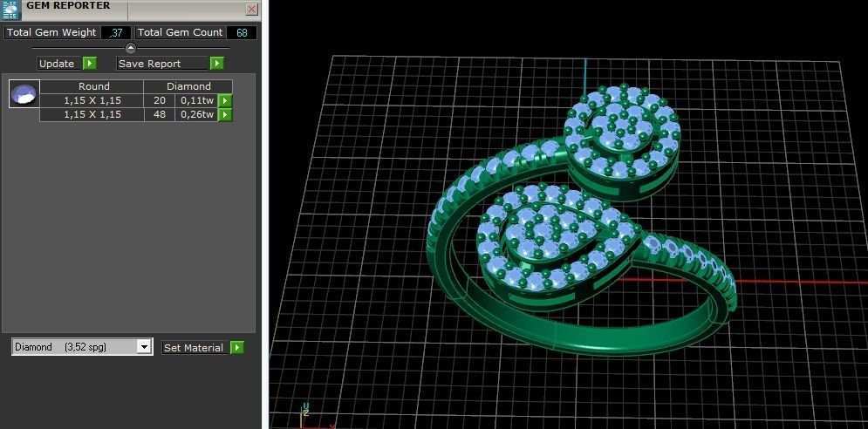Select the 1,15 X 1,15 cell in the 20-gem row

click(92, 101)
